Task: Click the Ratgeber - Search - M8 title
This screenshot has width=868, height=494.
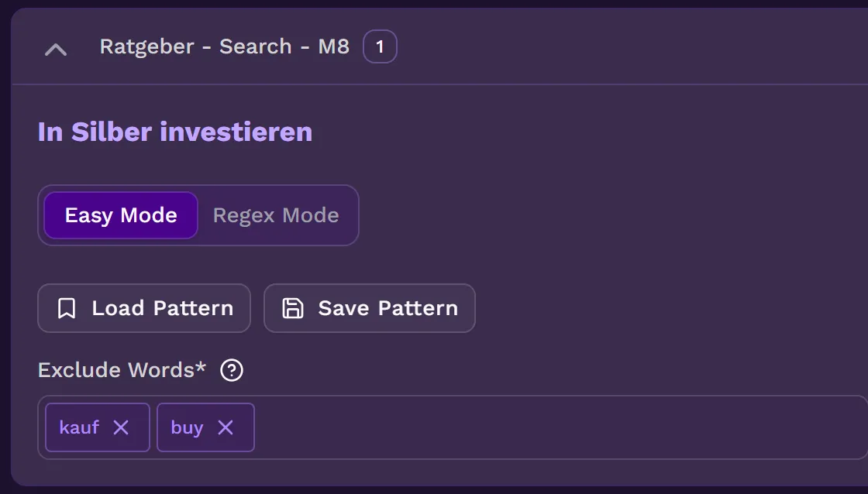Action: tap(224, 46)
